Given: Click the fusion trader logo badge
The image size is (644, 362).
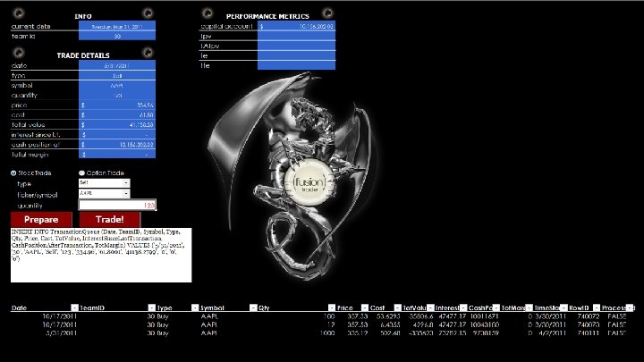Looking at the screenshot, I should pos(309,184).
